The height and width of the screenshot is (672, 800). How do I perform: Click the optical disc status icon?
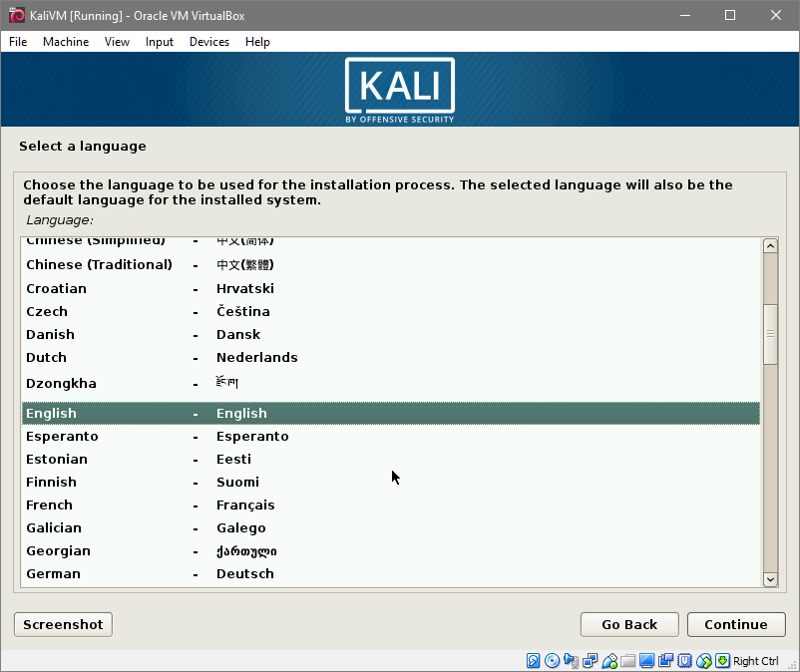point(552,661)
